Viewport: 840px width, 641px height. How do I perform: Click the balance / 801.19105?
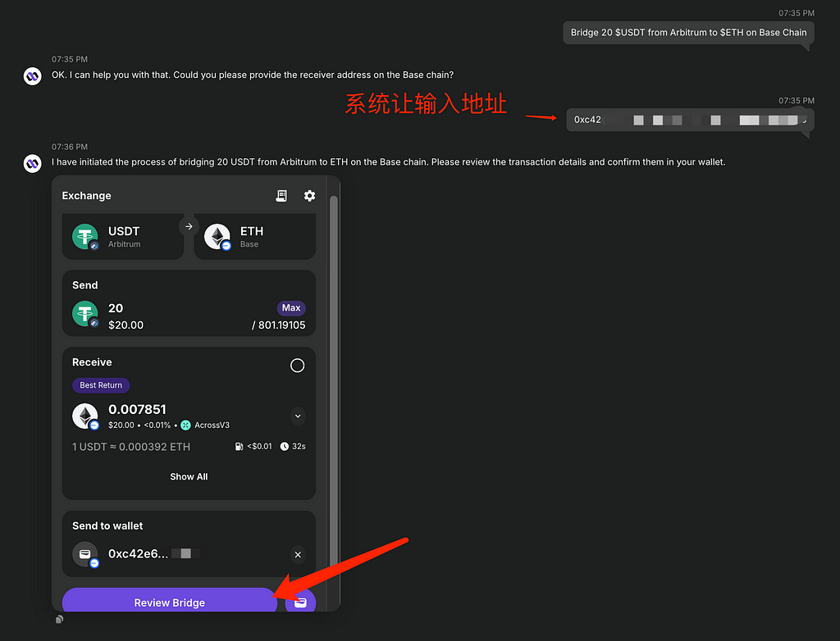pos(279,325)
